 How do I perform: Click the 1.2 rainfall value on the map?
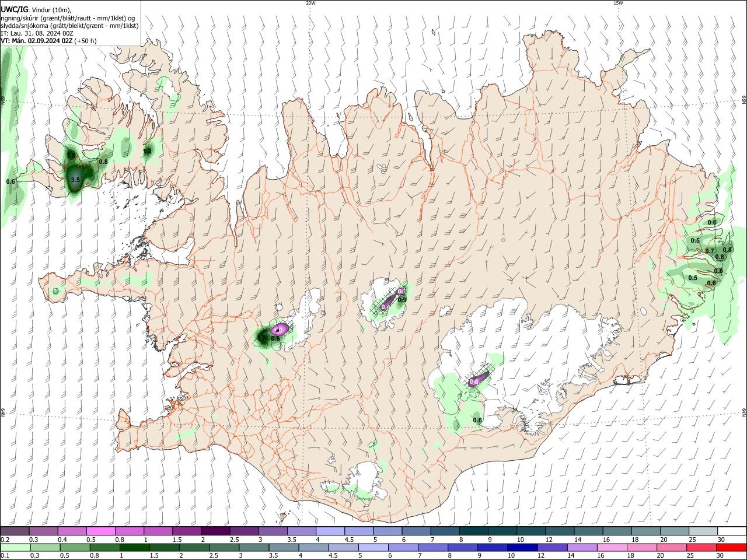tap(148, 151)
